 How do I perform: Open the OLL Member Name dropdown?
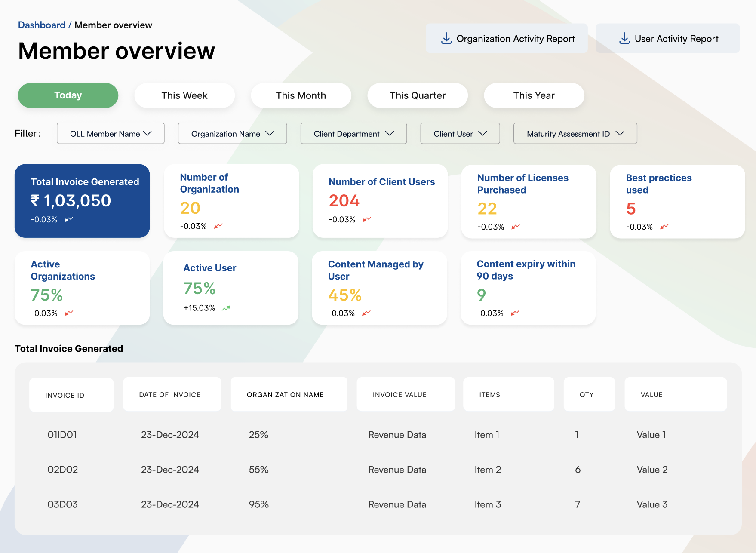(110, 133)
